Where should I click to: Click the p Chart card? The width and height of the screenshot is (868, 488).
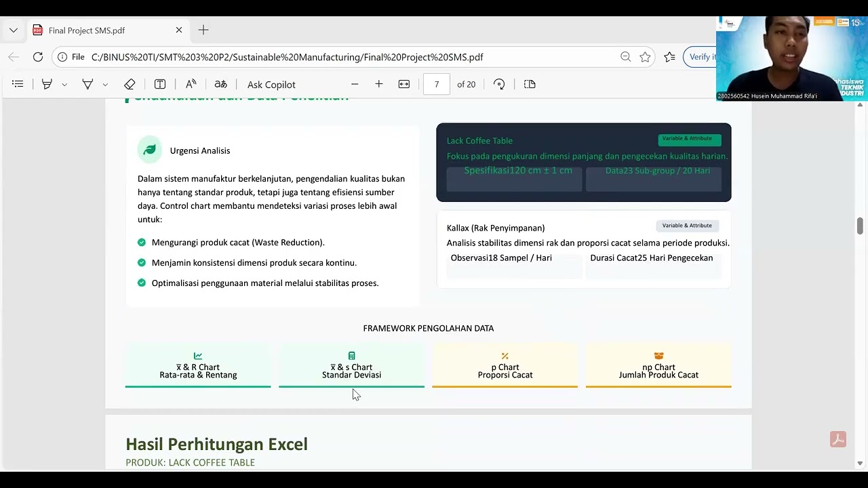505,366
